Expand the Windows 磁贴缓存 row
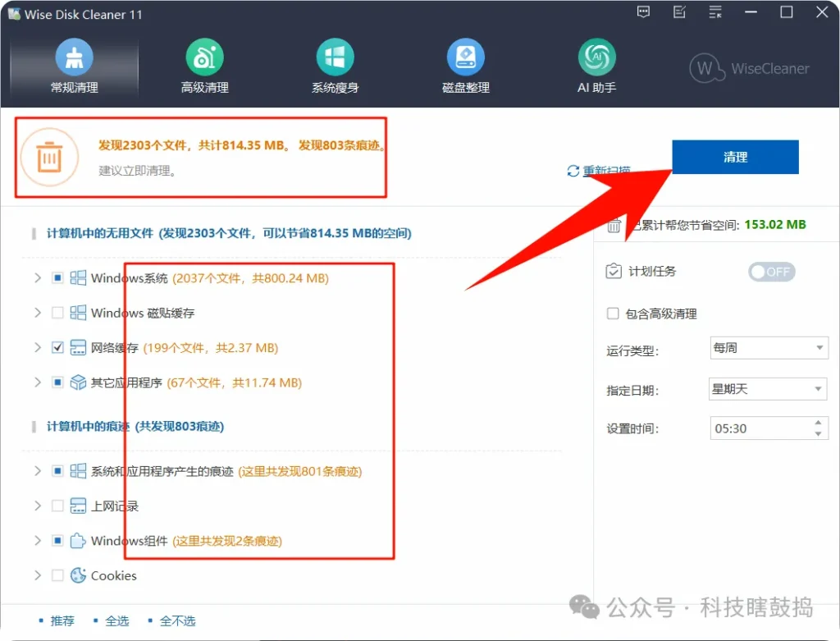Screen dimensions: 840x641 click(x=38, y=313)
